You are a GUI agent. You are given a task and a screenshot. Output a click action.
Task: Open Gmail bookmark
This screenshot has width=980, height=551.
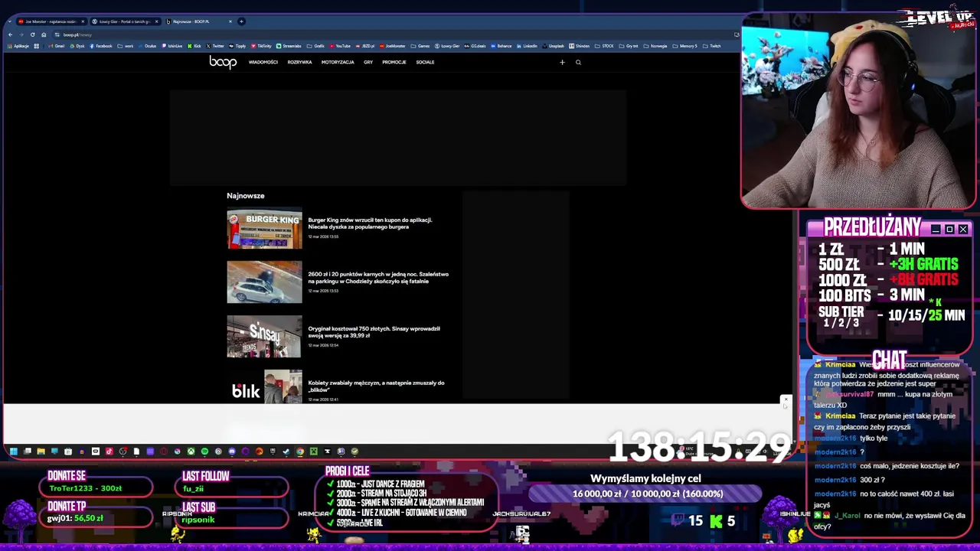[57, 46]
